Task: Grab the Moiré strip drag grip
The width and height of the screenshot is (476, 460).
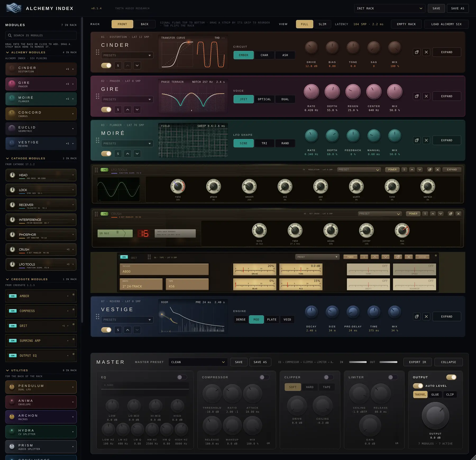Action: pyautogui.click(x=98, y=140)
